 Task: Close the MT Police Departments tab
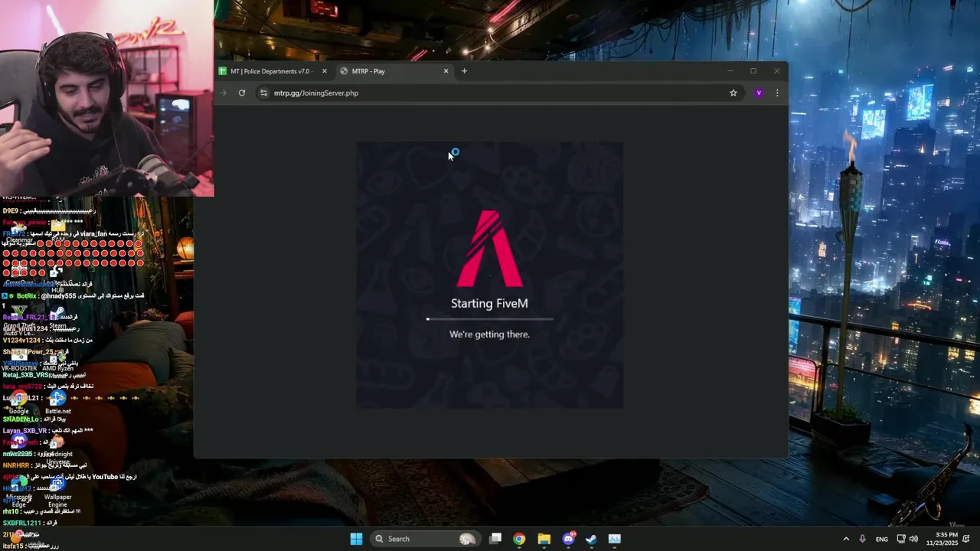coord(324,71)
